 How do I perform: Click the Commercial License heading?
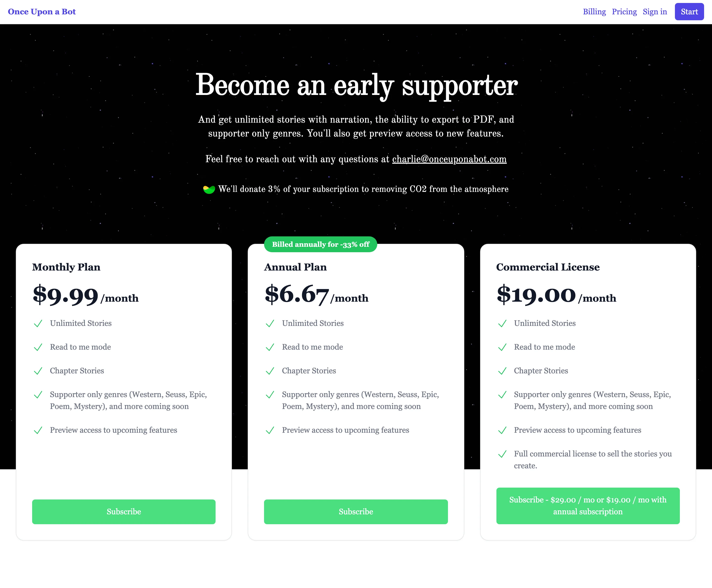548,267
